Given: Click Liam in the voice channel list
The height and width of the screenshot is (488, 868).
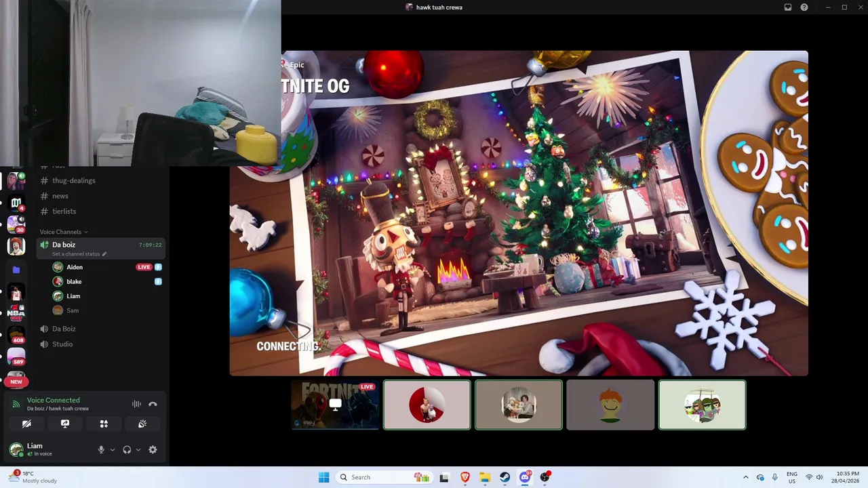Looking at the screenshot, I should pos(73,296).
